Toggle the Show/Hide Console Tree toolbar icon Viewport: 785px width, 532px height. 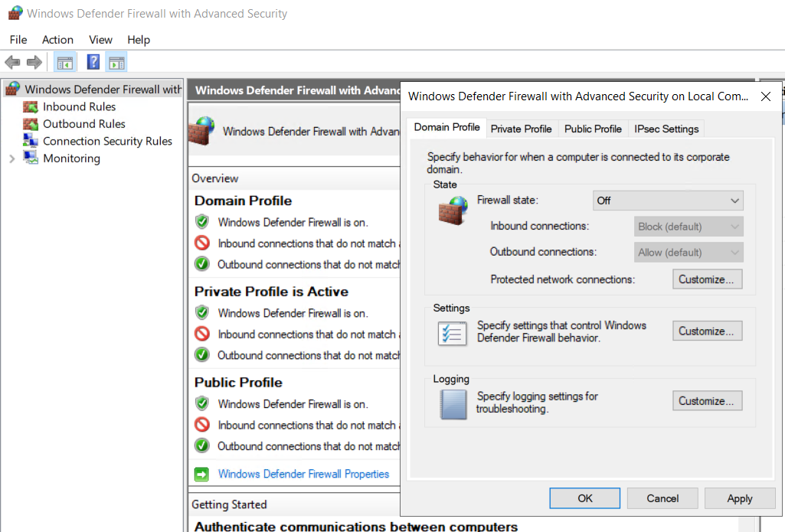coord(65,63)
